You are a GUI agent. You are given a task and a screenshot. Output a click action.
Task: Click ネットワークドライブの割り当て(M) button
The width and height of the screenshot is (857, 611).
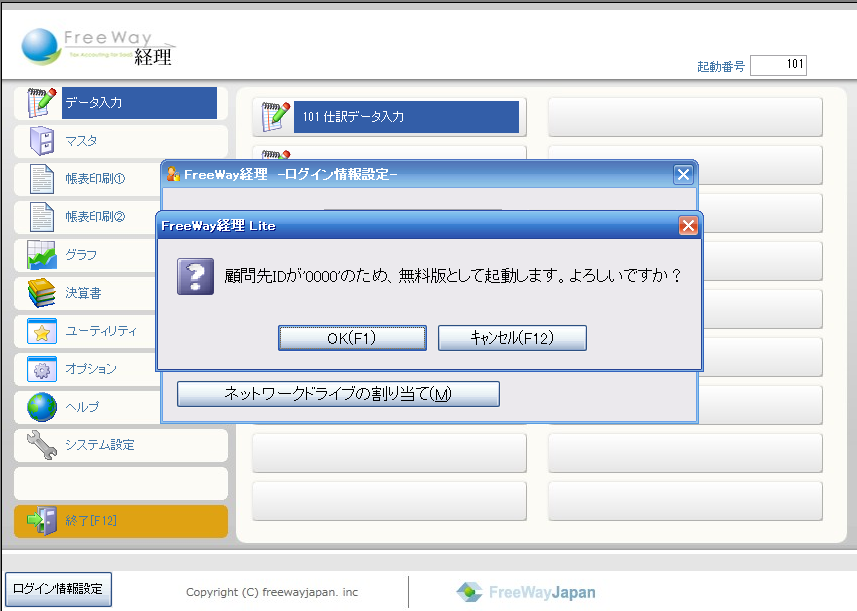[x=338, y=394]
